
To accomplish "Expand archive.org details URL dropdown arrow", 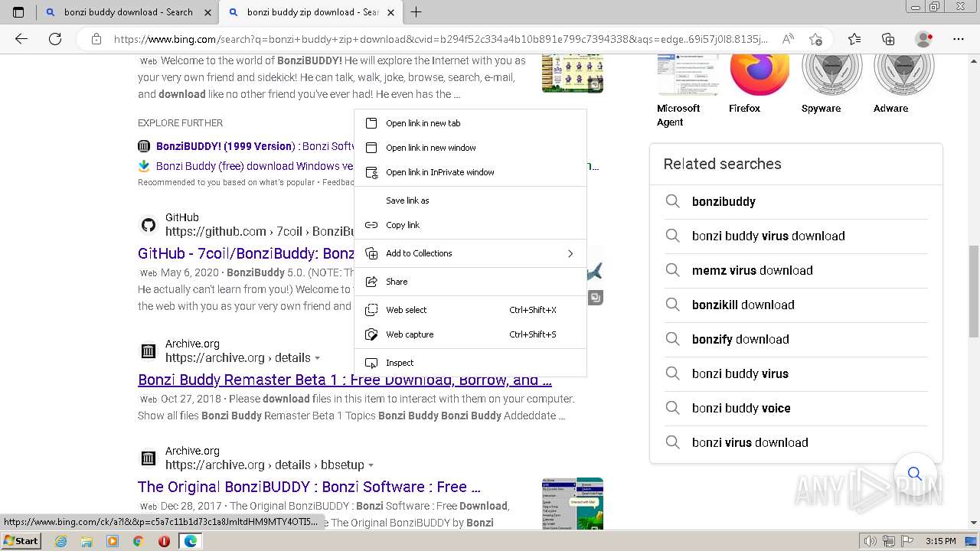I will click(317, 358).
